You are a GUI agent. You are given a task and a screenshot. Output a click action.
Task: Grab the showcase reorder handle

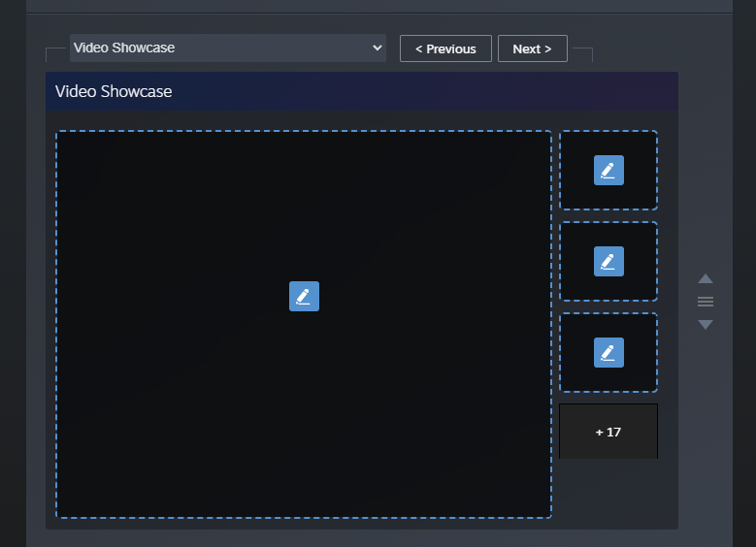click(706, 302)
